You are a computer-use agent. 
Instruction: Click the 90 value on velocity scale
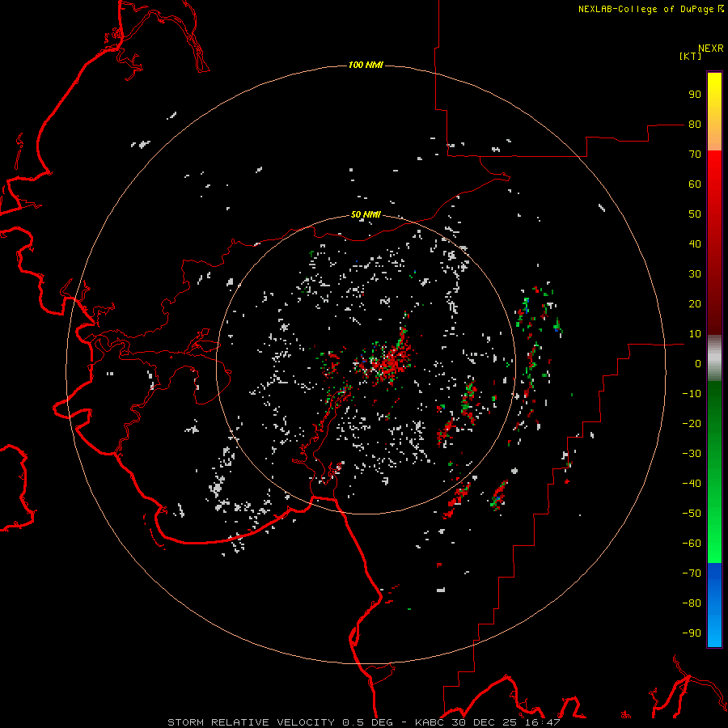(x=695, y=95)
